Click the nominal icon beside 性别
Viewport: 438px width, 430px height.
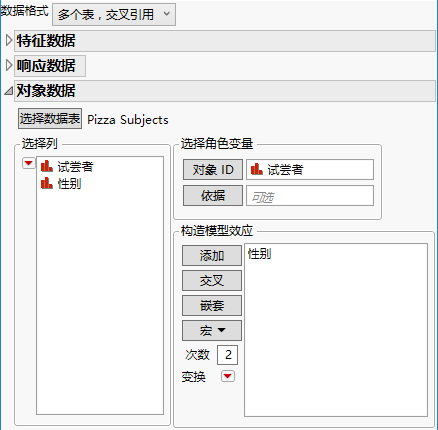pyautogui.click(x=47, y=183)
